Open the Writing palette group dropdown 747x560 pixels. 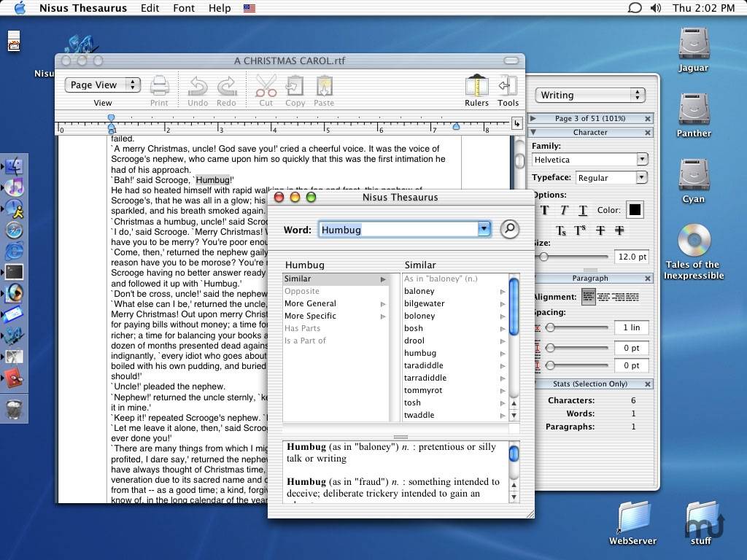pyautogui.click(x=589, y=95)
